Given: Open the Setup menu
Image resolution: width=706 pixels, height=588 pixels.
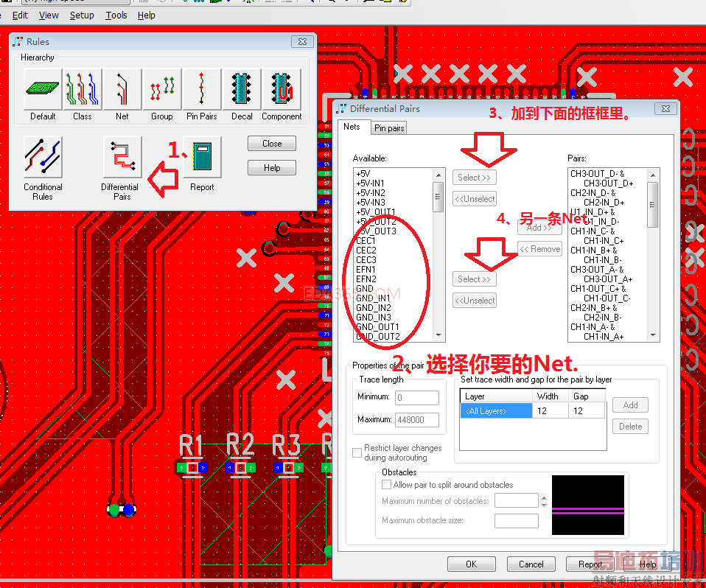Looking at the screenshot, I should coord(82,15).
